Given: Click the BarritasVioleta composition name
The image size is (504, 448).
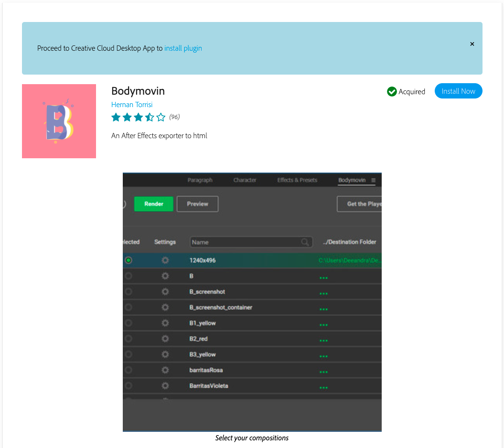Looking at the screenshot, I should tap(209, 386).
